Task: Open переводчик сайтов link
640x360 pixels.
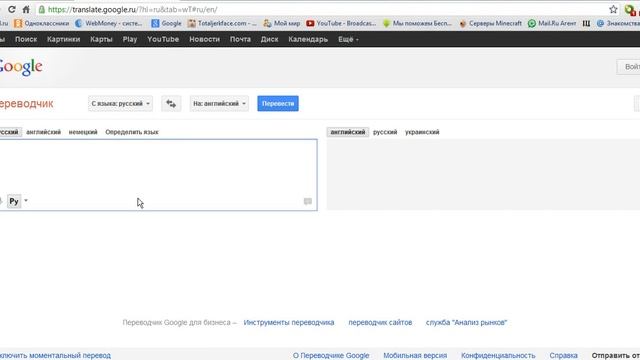Action: (x=380, y=322)
